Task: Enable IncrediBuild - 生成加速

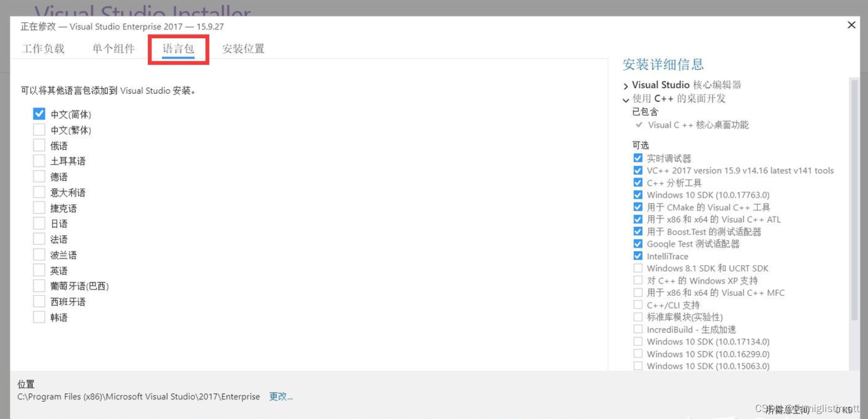Action: tap(638, 329)
